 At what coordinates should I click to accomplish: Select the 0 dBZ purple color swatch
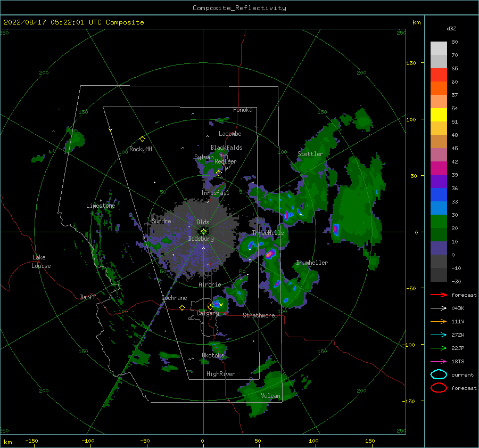(439, 248)
